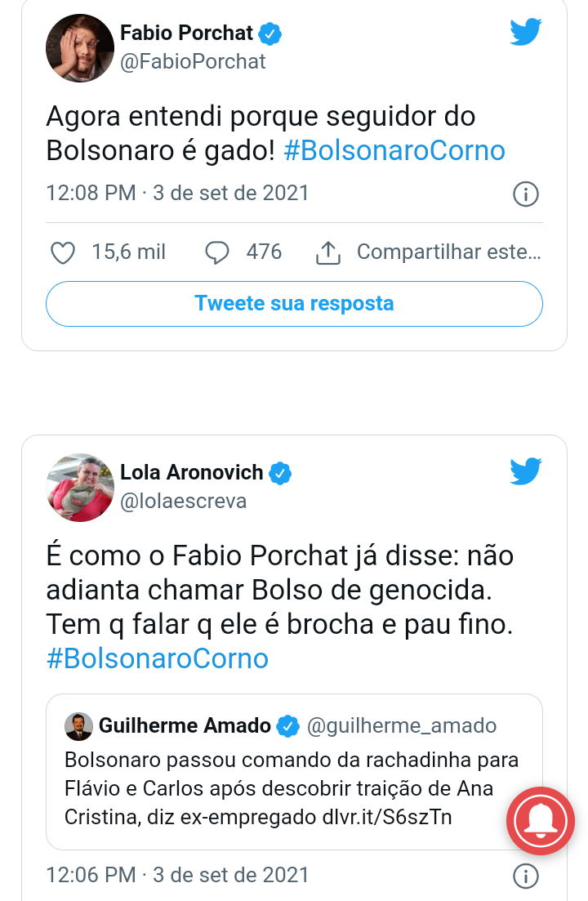Like Fabio Porchat's tweet with the heart icon
Viewport: 588px width, 901px height.
click(x=63, y=253)
